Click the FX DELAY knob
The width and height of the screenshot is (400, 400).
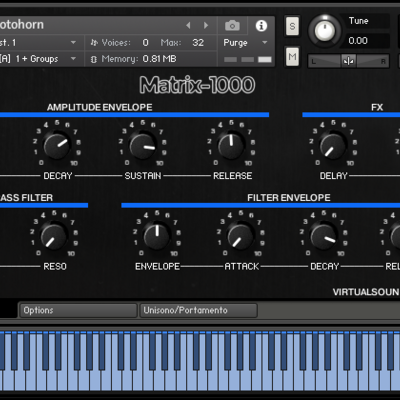pos(333,146)
